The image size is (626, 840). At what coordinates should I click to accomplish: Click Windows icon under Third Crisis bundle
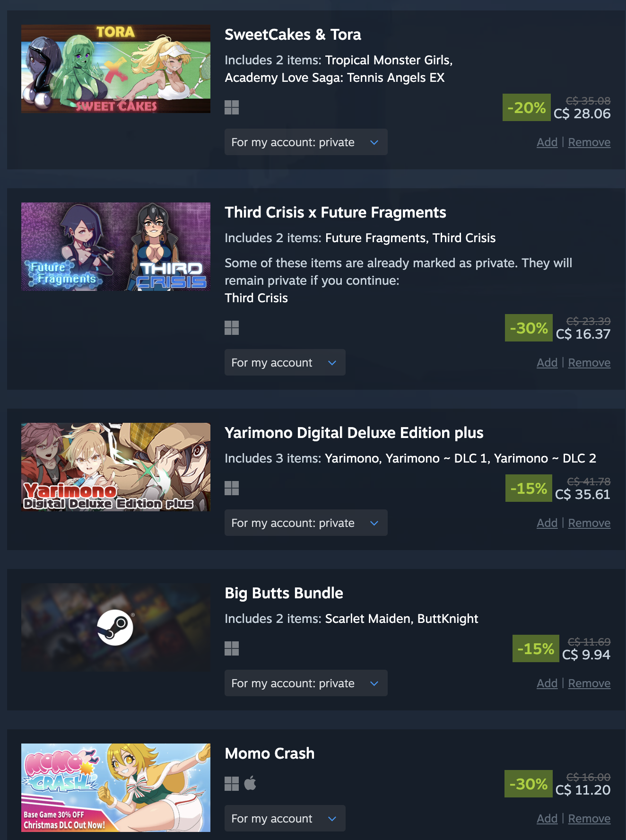coord(232,328)
